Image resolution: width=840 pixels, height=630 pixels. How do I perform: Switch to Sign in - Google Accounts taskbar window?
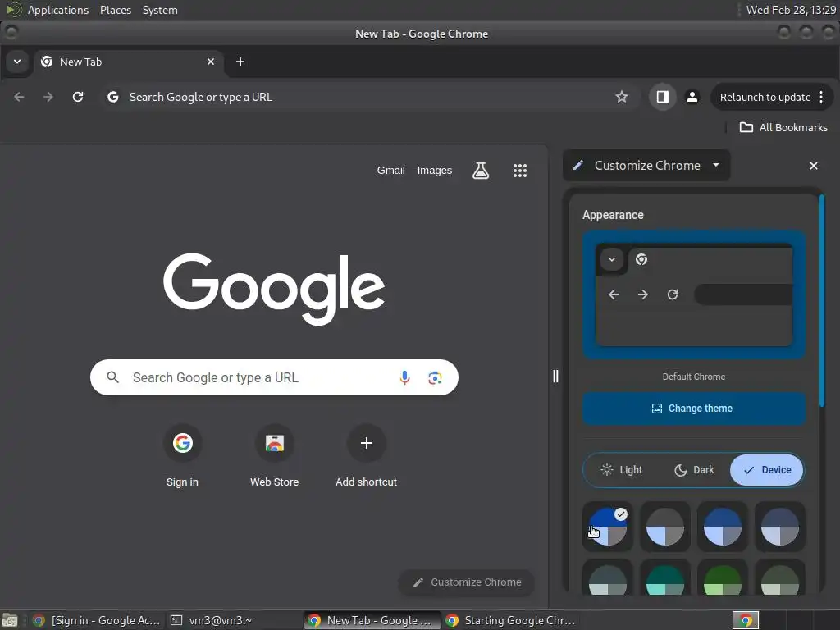pos(97,620)
